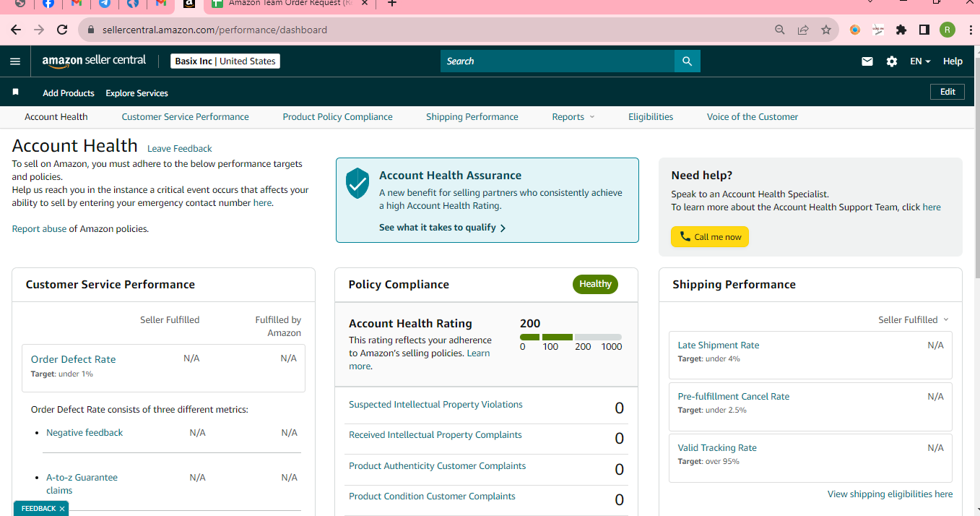Open Valid Tracking Rate link
This screenshot has height=516, width=980.
(x=717, y=448)
